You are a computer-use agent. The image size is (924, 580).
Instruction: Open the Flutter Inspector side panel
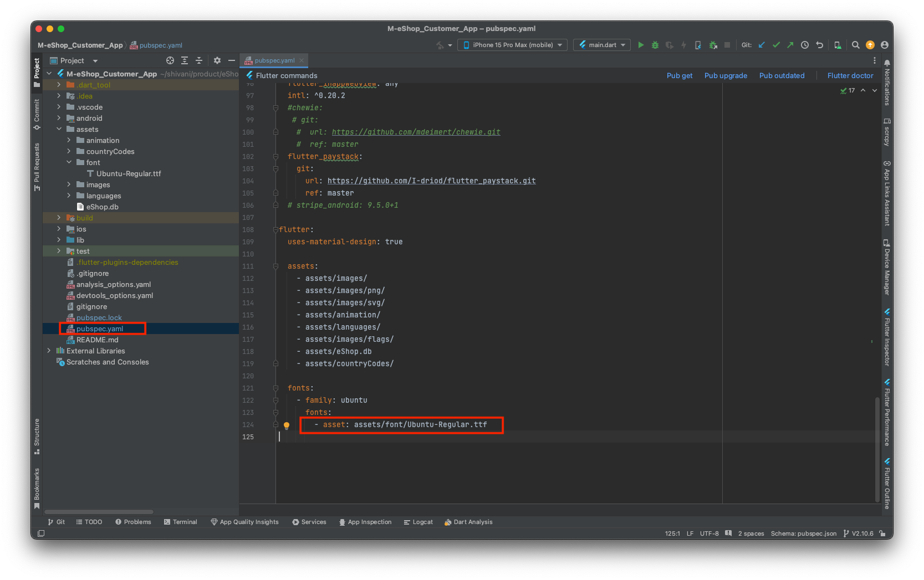click(x=887, y=337)
